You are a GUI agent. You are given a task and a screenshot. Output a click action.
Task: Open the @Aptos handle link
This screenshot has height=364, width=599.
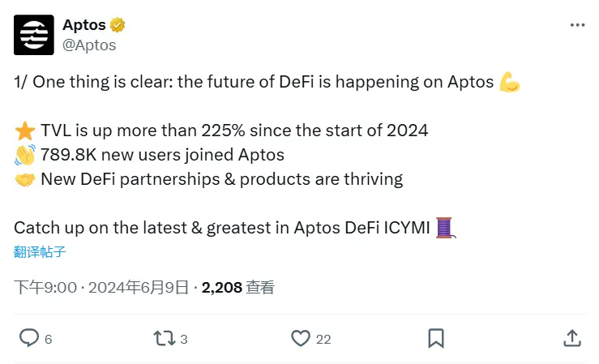click(x=89, y=45)
